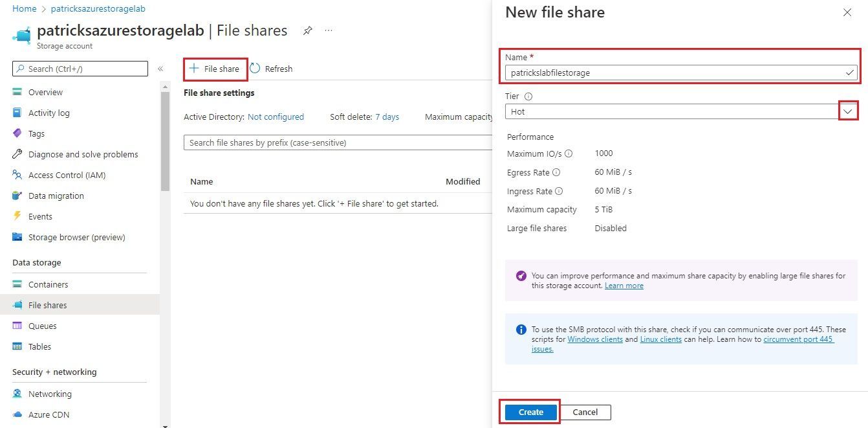Click the Not configured Active Directory link
Viewport: 868px width, 428px height.
tap(276, 117)
